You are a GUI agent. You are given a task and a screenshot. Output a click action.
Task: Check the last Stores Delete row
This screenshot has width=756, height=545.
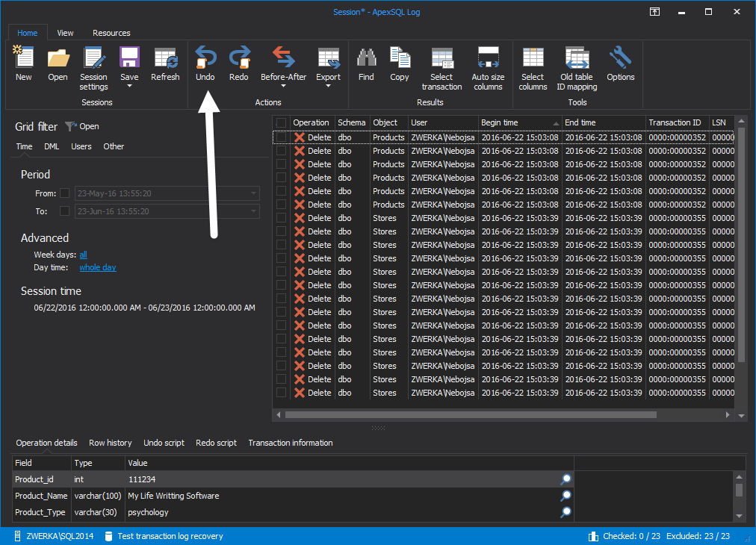pyautogui.click(x=281, y=393)
